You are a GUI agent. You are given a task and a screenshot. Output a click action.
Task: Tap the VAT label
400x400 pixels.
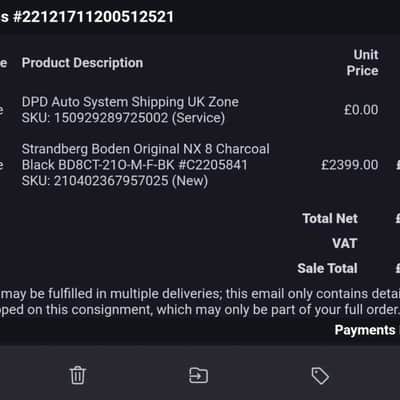(x=345, y=243)
